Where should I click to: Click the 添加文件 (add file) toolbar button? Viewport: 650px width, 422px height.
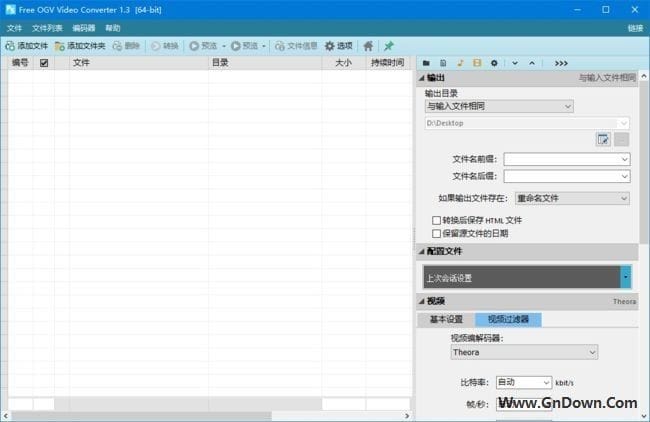[27, 46]
